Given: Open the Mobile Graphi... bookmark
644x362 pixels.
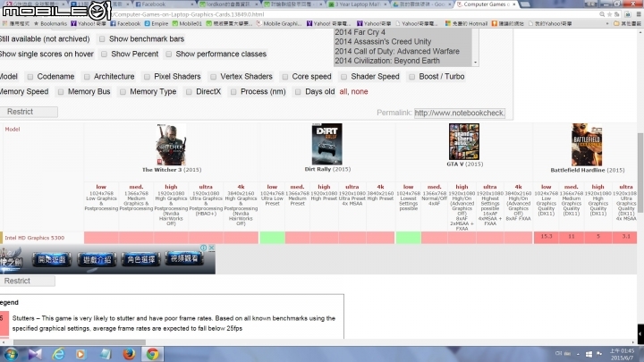Looking at the screenshot, I should [x=279, y=24].
